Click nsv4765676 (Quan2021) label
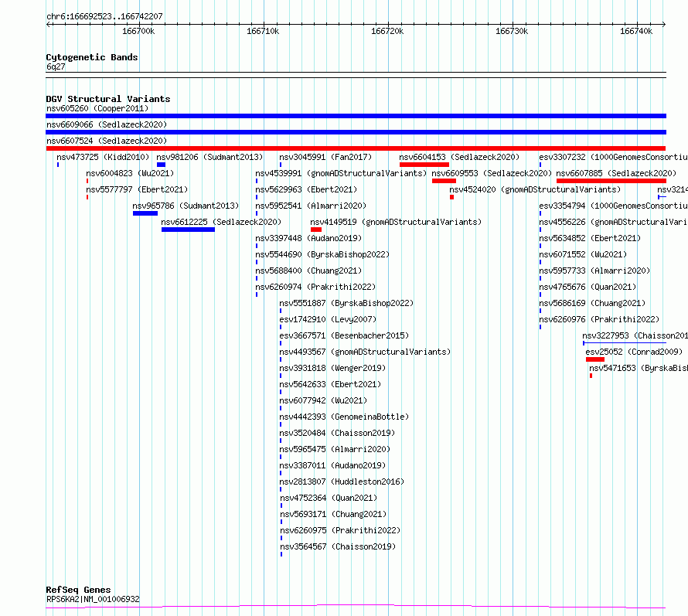This screenshot has width=688, height=616. [x=588, y=287]
